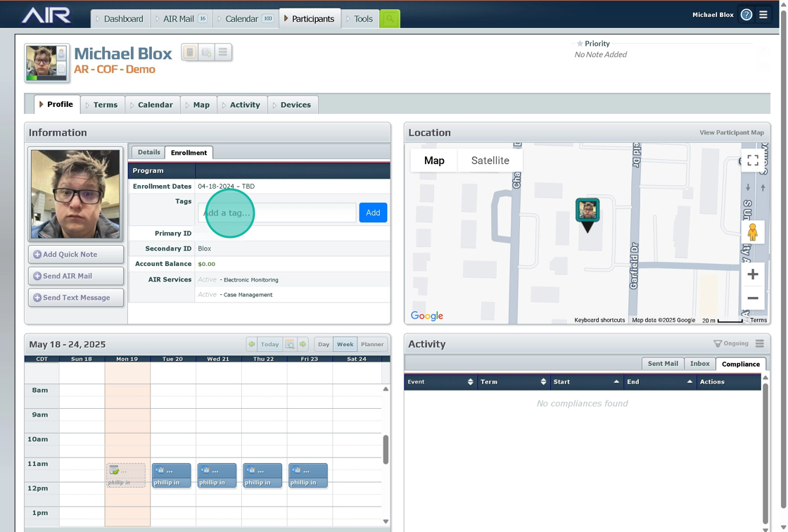The image size is (788, 532).
Task: Open the Inbox activity tab
Action: tap(699, 364)
